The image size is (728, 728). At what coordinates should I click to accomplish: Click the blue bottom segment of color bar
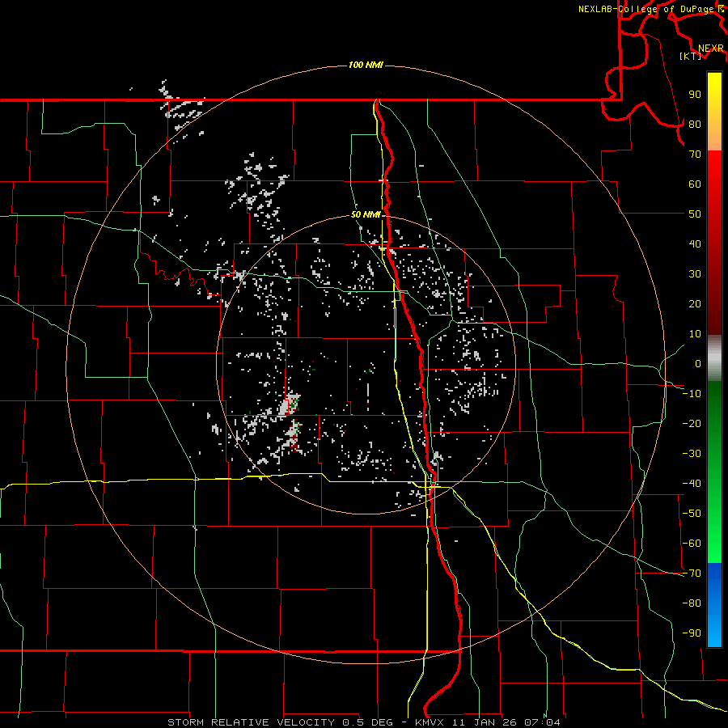(x=714, y=605)
